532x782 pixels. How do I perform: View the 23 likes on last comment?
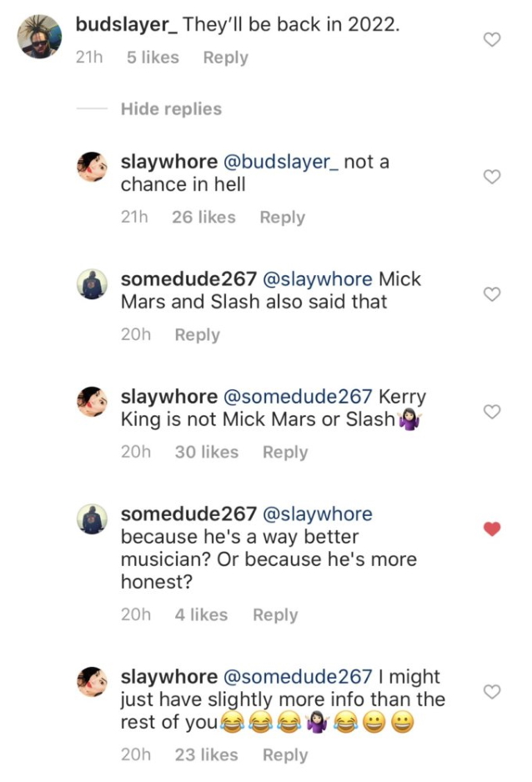click(207, 754)
